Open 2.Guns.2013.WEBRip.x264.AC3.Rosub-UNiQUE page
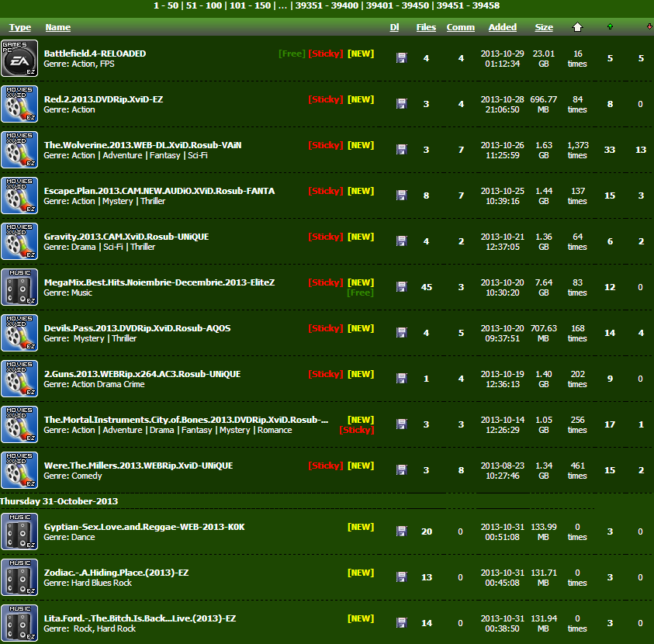 click(142, 374)
